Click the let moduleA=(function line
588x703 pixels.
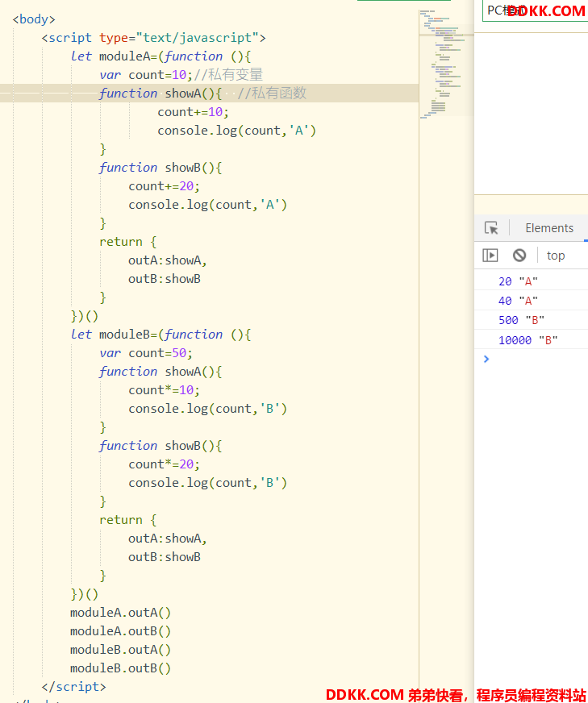tap(161, 56)
